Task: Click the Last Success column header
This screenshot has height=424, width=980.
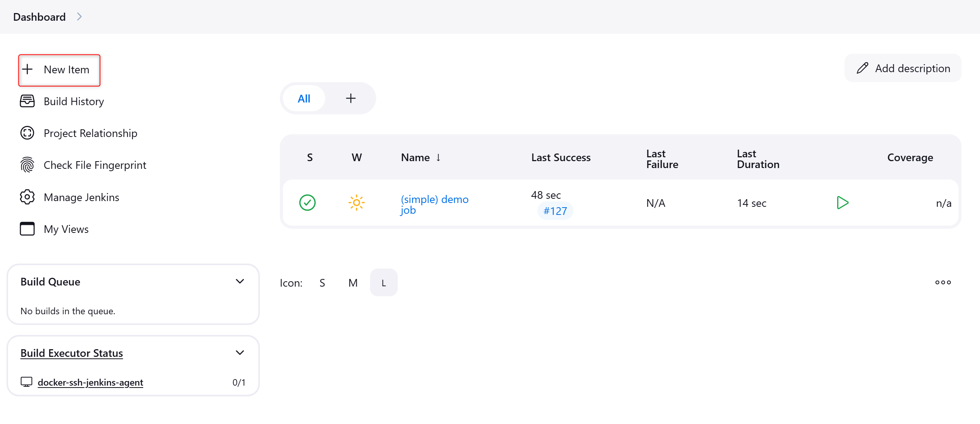Action: point(561,158)
